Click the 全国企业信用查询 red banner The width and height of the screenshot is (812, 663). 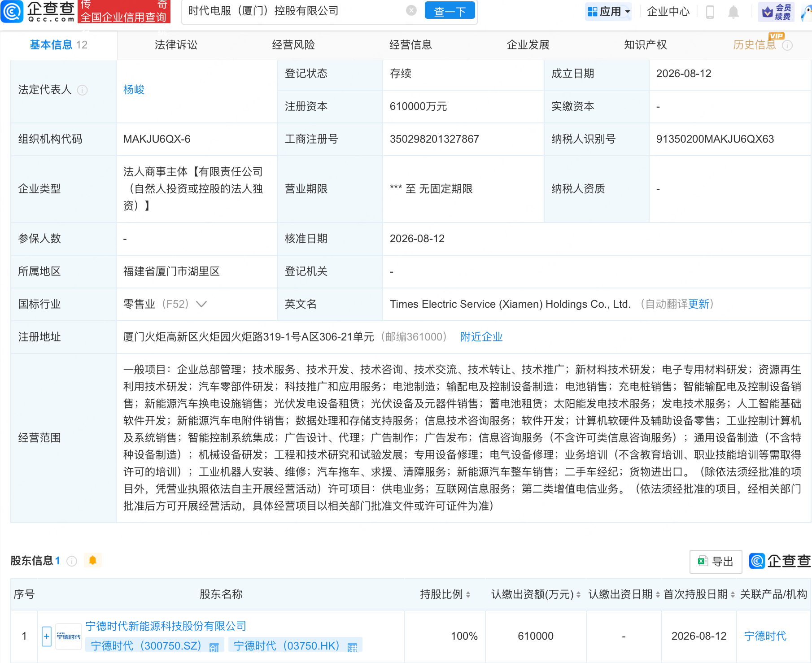tap(124, 12)
